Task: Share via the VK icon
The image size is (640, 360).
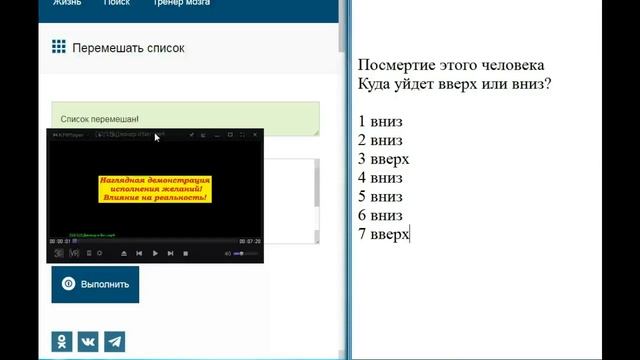Action: tap(88, 342)
